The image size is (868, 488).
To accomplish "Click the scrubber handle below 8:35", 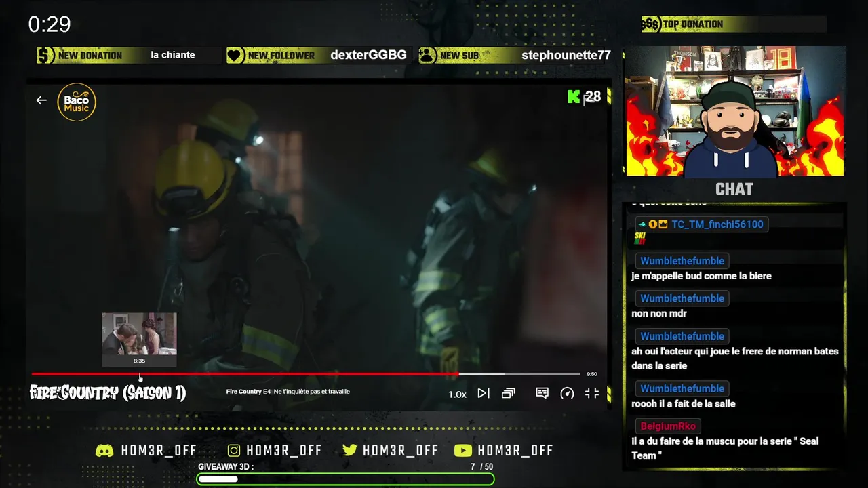I will (140, 377).
